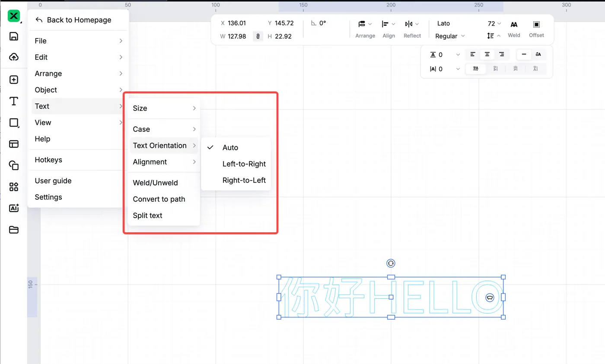
Task: Select the rectangle Shape tool icon
Action: coord(14,123)
